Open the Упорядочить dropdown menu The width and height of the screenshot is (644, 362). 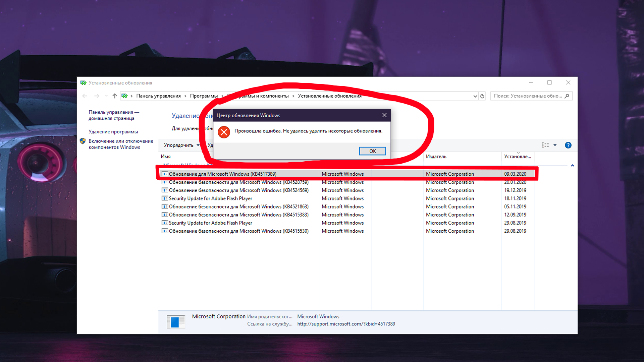click(181, 145)
